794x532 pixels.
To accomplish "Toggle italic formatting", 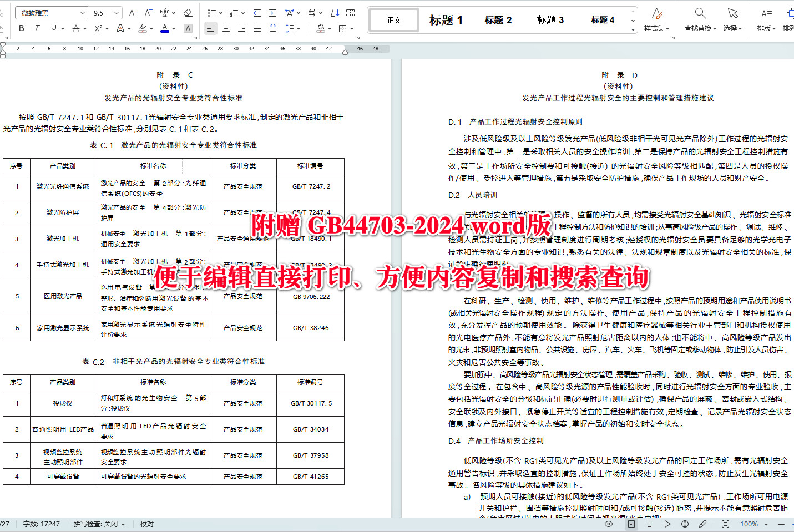I will (37, 28).
